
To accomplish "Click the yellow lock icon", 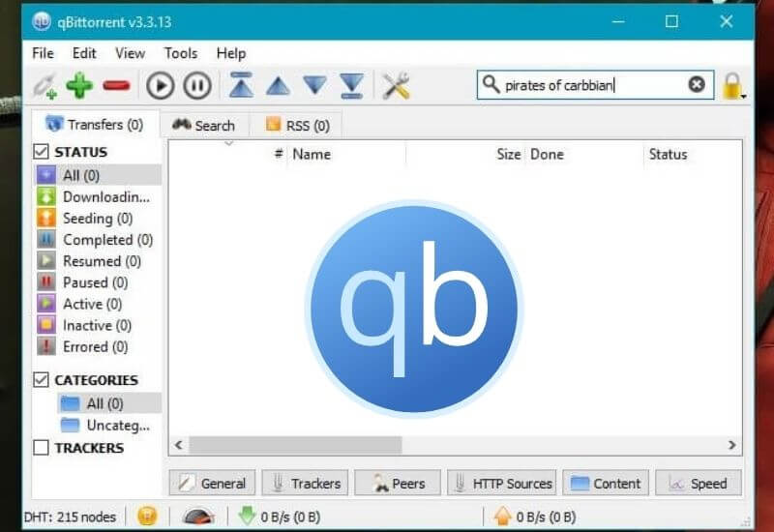I will 732,86.
